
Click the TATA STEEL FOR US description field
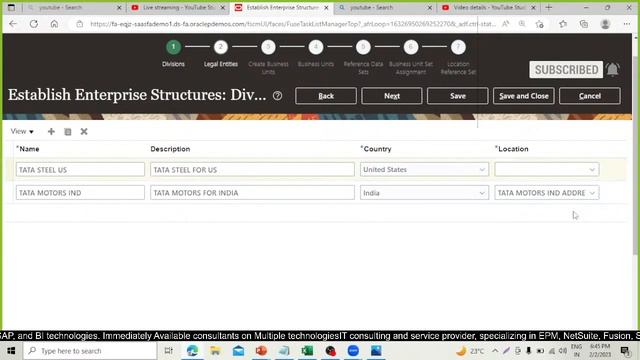click(x=252, y=169)
